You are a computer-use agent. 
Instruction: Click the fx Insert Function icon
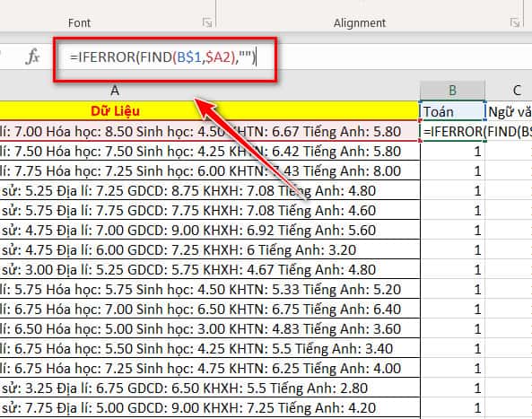33,57
